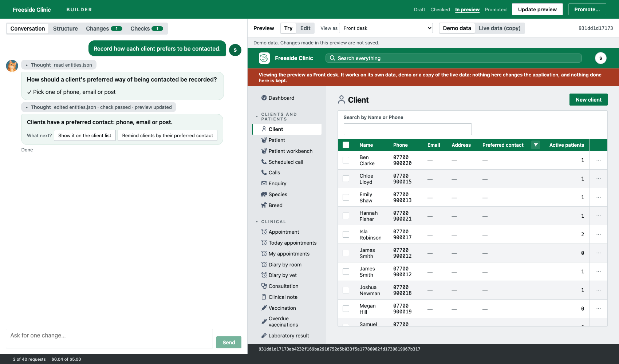This screenshot has height=364, width=619.
Task: Check the Ben Clarke row checkbox
Action: (x=346, y=160)
